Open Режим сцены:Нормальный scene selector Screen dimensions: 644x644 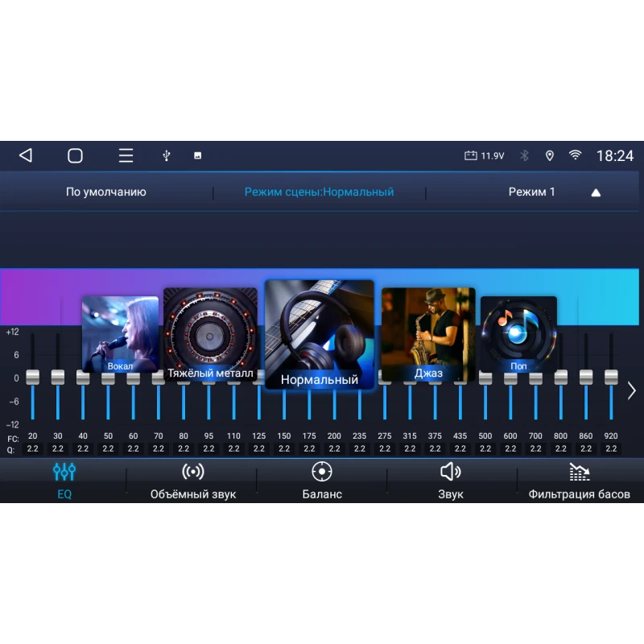319,192
